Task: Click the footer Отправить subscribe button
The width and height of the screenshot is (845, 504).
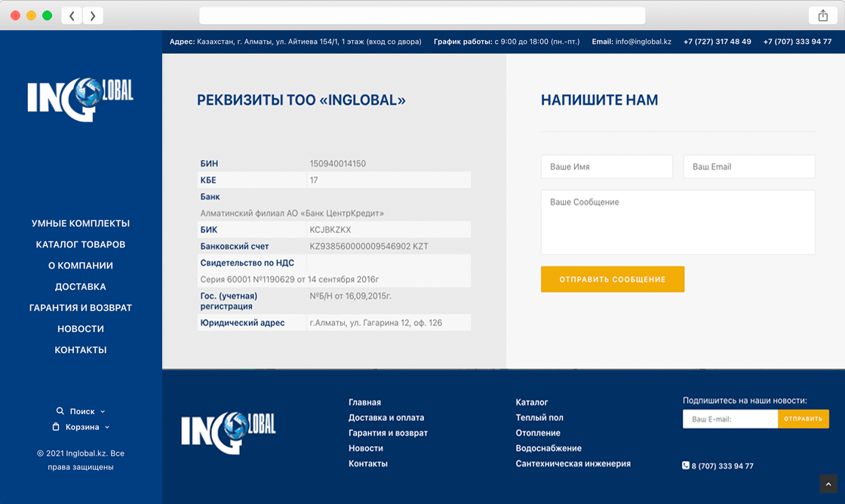Action: tap(803, 419)
